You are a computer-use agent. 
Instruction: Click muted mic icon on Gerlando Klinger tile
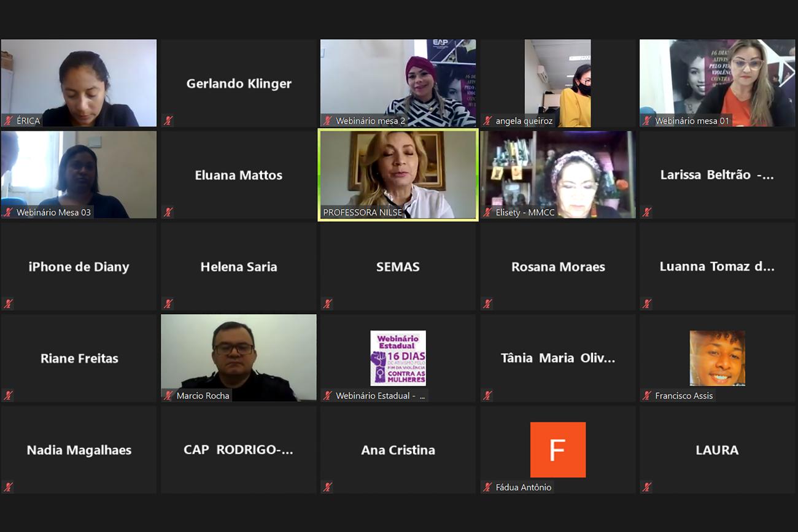click(168, 121)
